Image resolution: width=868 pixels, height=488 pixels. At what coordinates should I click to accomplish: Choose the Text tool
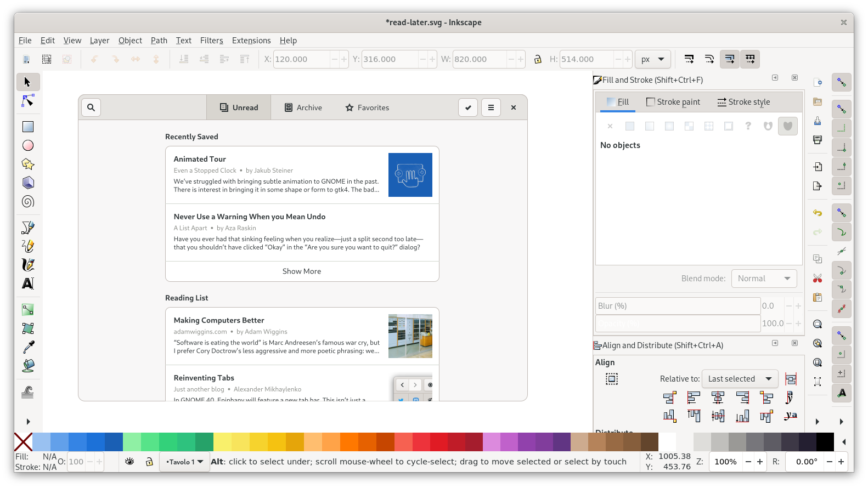pyautogui.click(x=28, y=283)
